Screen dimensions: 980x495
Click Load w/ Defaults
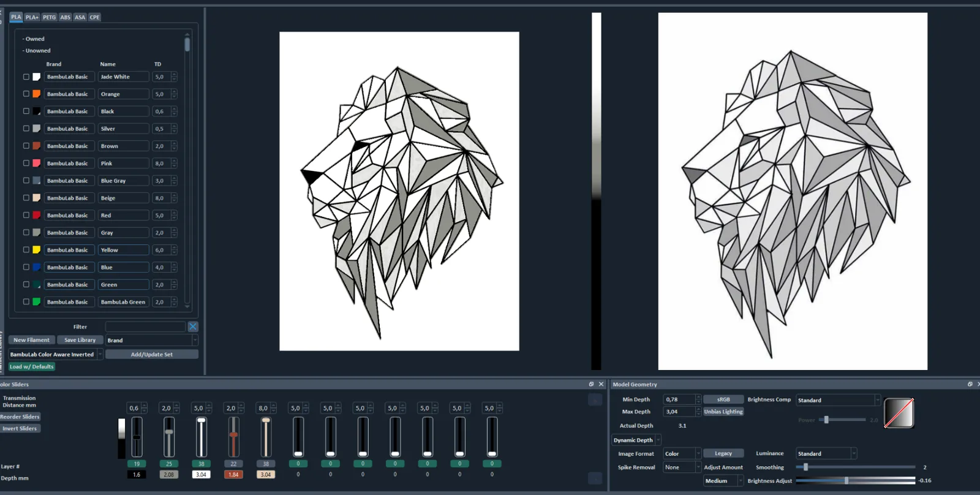click(32, 366)
